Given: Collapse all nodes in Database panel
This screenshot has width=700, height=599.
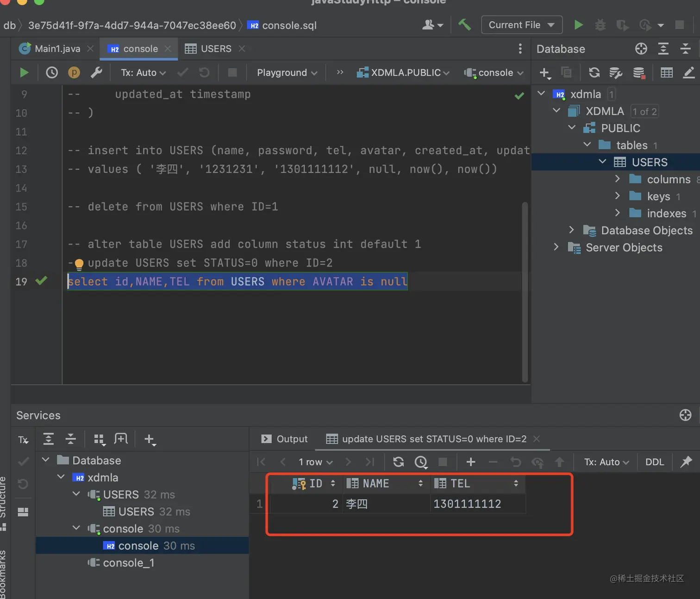Looking at the screenshot, I should [x=686, y=49].
